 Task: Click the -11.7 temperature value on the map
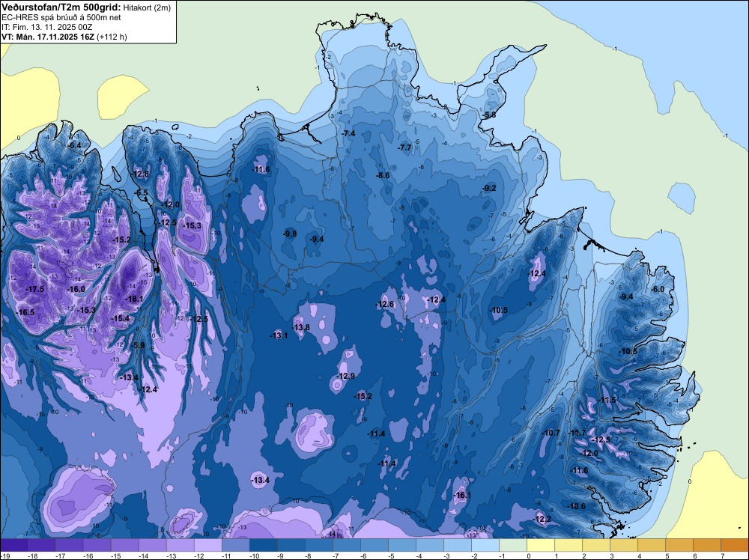[577, 433]
